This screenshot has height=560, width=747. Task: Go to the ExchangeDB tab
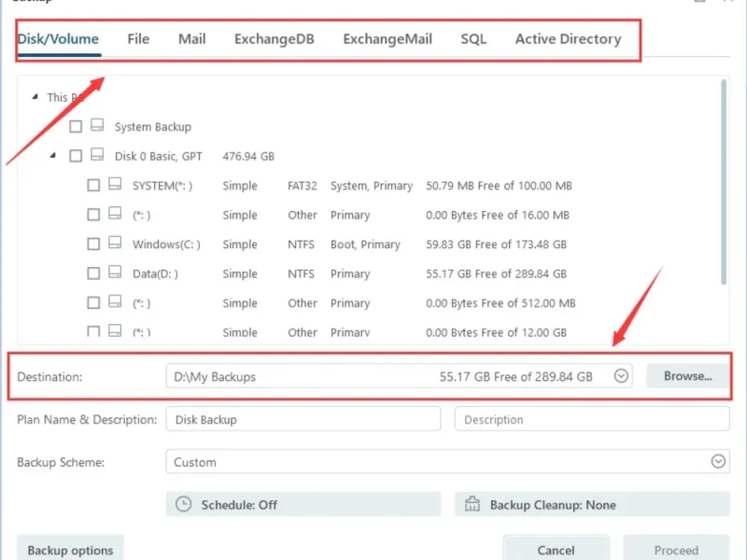click(x=274, y=39)
